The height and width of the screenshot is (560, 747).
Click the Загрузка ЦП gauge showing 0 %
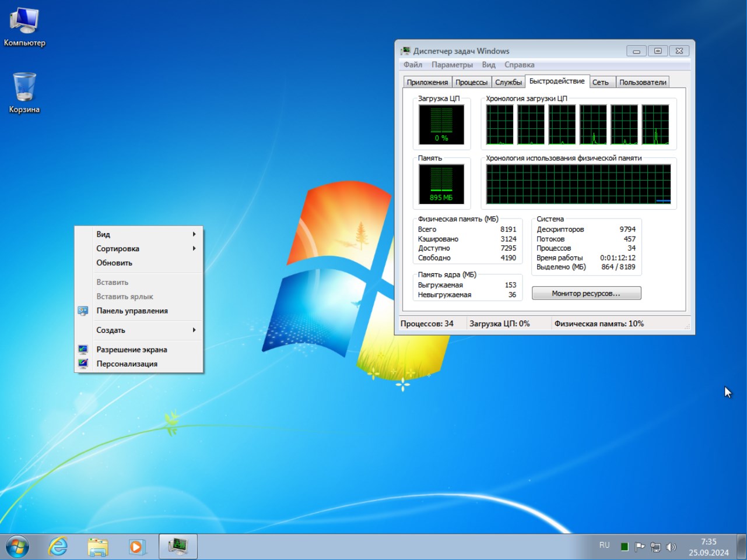click(x=441, y=125)
